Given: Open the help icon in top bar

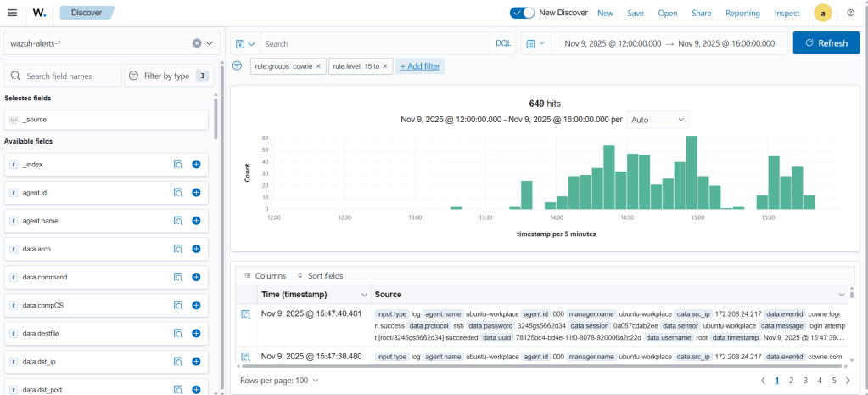Looking at the screenshot, I should tap(850, 13).
